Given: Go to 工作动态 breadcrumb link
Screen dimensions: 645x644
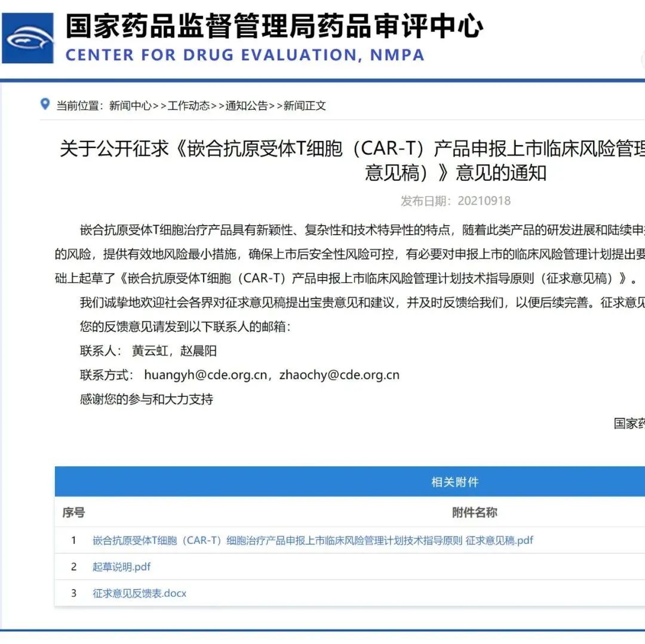Looking at the screenshot, I should point(188,106).
